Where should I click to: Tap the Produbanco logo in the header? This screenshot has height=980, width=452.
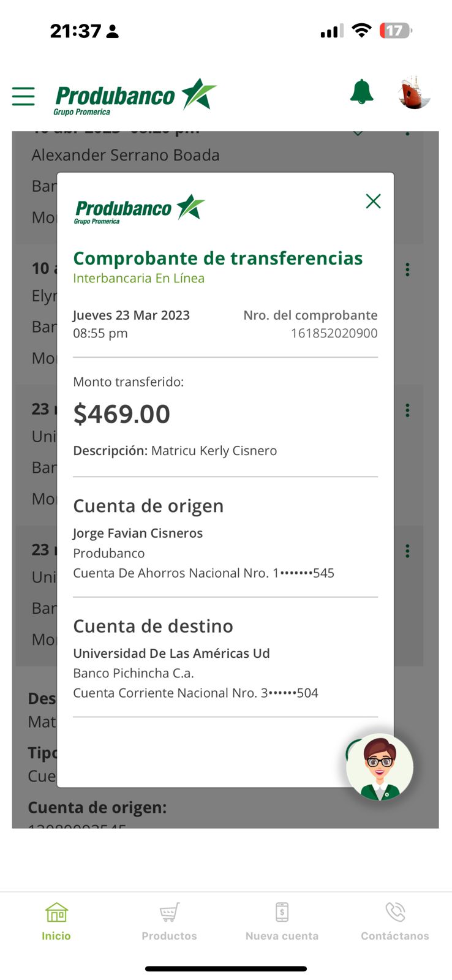pos(135,96)
